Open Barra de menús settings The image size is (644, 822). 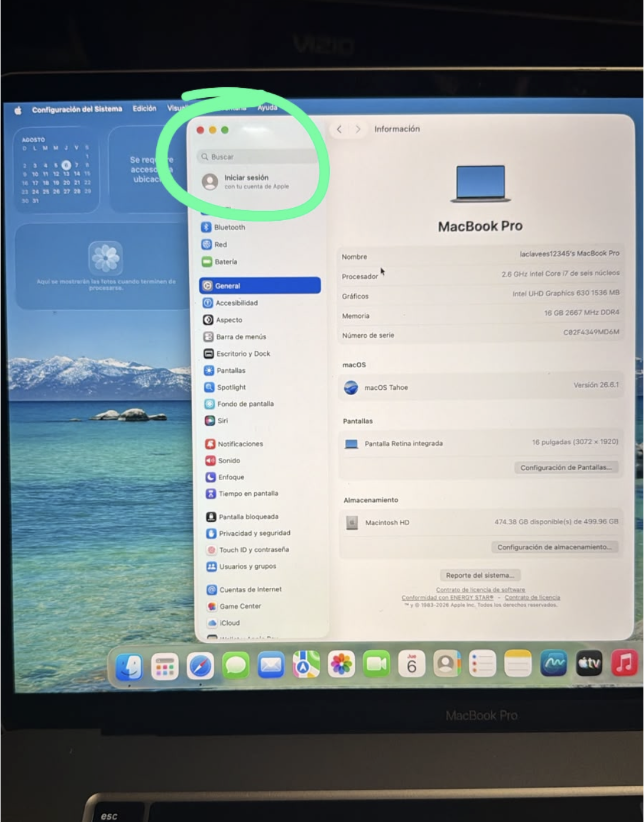click(235, 337)
